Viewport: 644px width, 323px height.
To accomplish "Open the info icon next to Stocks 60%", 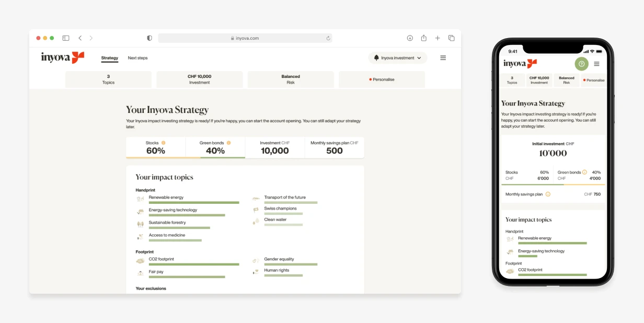I will 163,143.
